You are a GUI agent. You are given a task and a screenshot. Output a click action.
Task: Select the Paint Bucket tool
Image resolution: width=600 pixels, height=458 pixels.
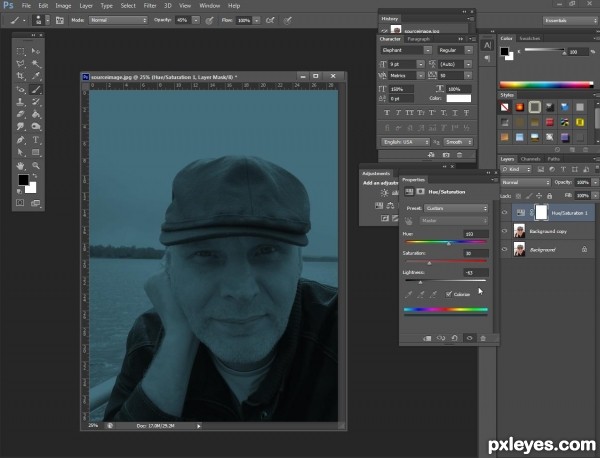point(36,114)
